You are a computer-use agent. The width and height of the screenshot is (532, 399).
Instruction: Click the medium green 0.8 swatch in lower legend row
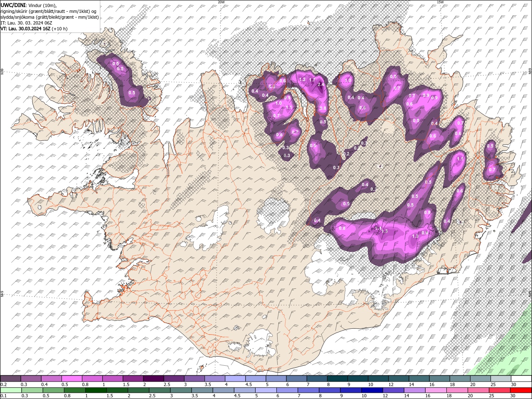74,390
